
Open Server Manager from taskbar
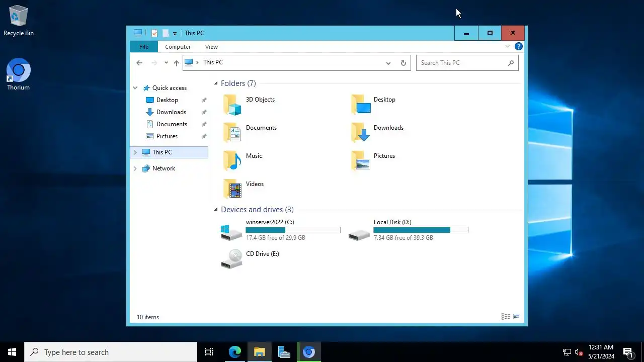(284, 352)
